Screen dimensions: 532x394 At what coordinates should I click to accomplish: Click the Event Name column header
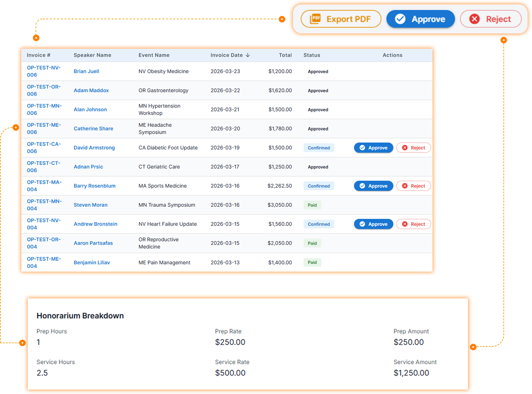[x=154, y=55]
